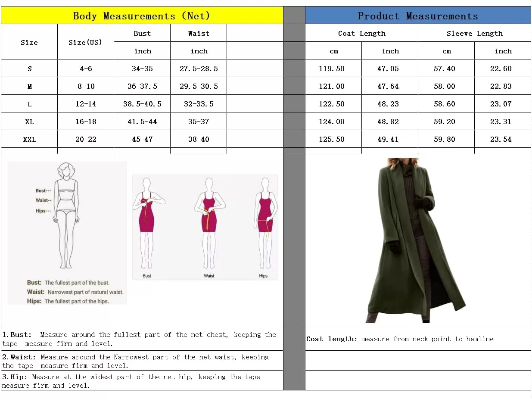The width and height of the screenshot is (532, 399).
Task: Pick the waist value "38-40"
Action: point(199,139)
